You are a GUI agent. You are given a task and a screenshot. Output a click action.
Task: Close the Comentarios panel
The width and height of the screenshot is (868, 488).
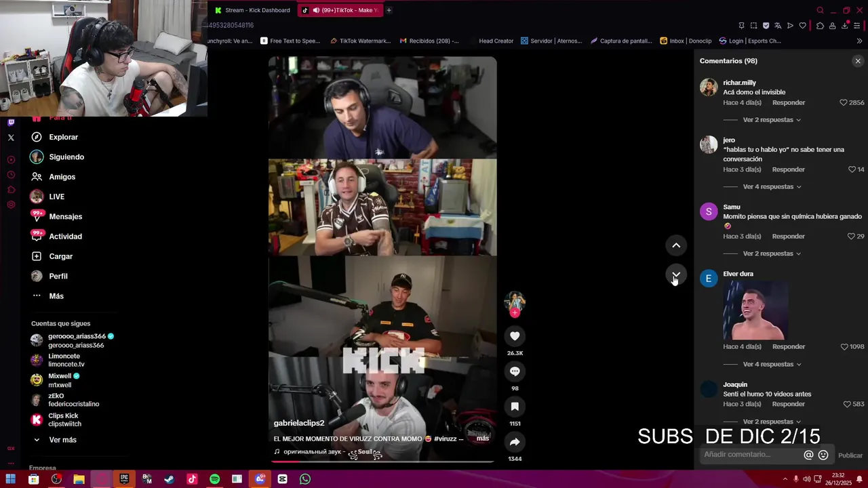pyautogui.click(x=858, y=61)
